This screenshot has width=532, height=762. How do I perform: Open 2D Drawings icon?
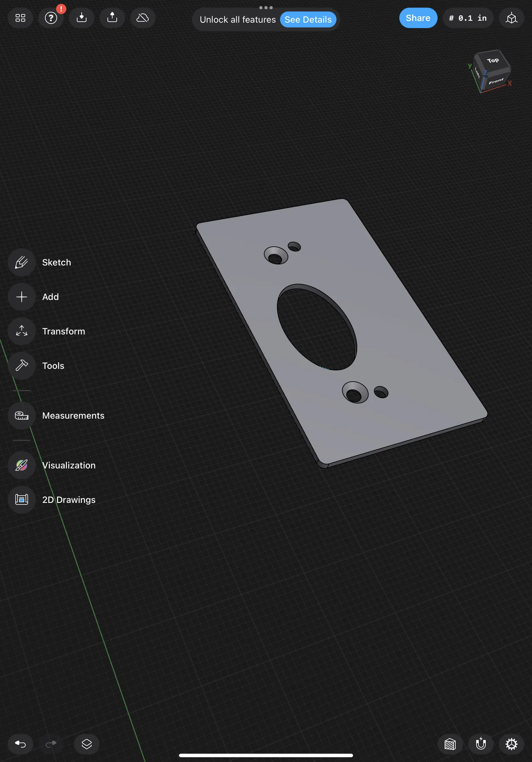[22, 499]
